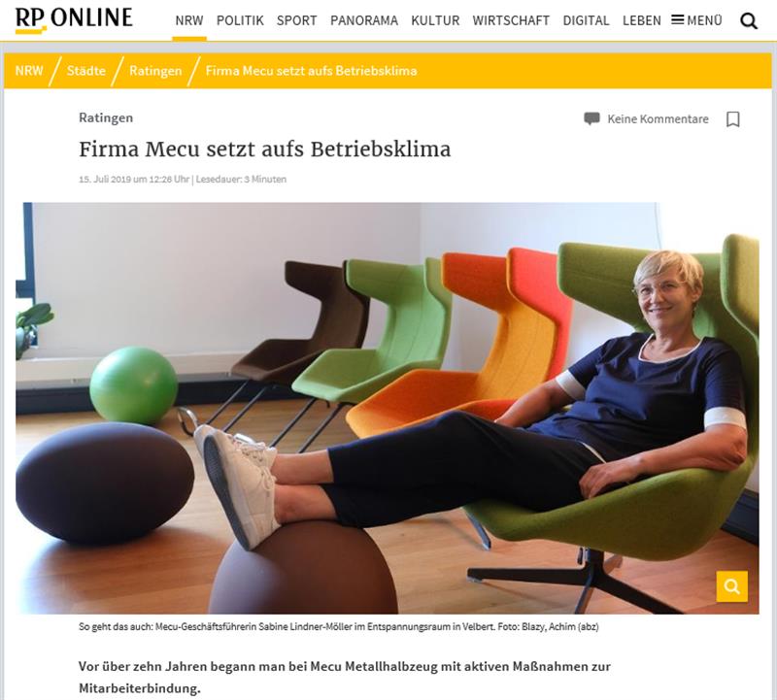The height and width of the screenshot is (700, 777).
Task: Open the SPORT section
Action: [297, 20]
